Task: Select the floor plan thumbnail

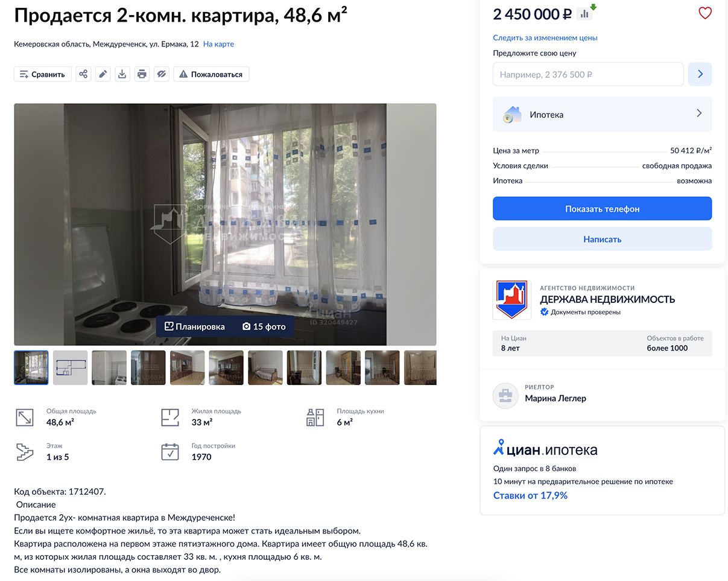Action: (70, 367)
